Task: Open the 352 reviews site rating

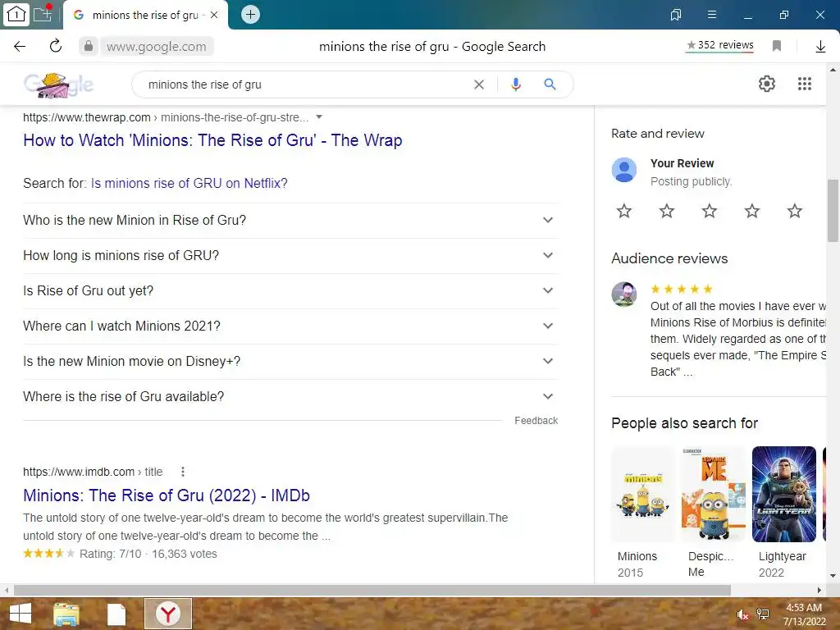Action: [720, 46]
